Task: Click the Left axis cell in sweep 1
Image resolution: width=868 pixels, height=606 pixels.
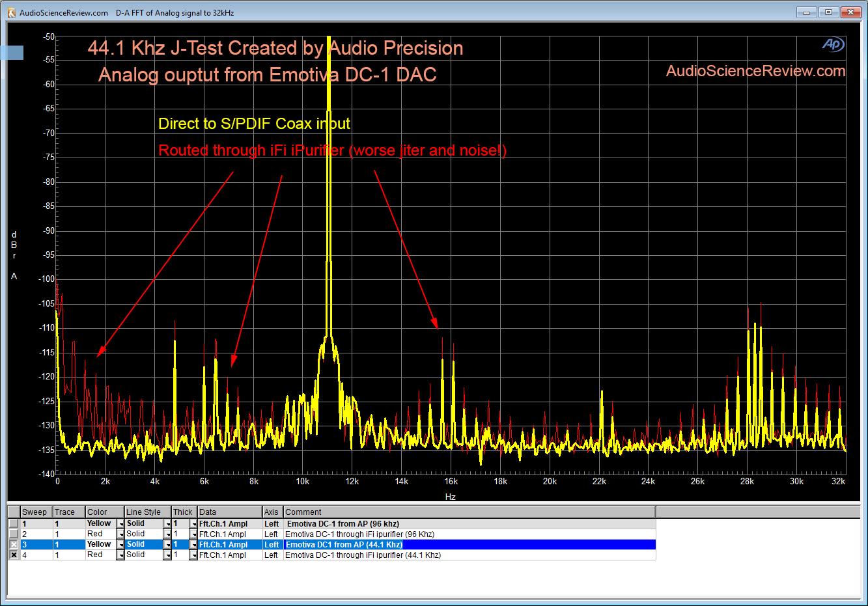Action: (x=272, y=524)
